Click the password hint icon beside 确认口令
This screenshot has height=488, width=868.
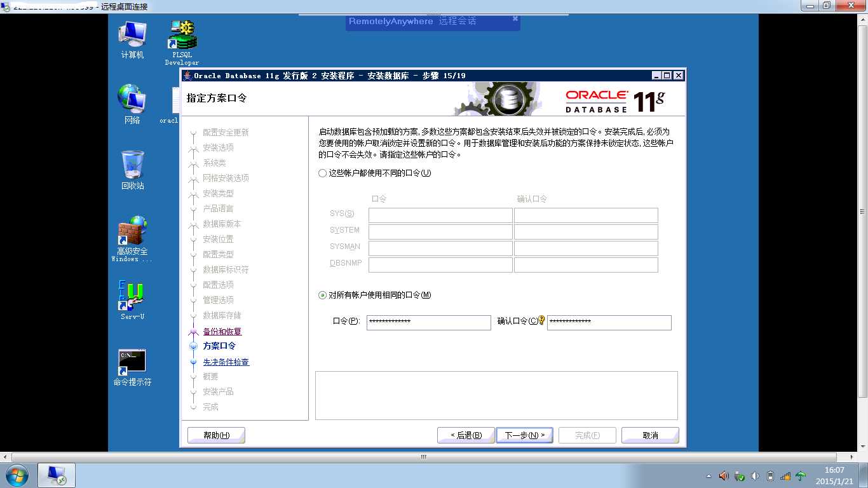coord(542,320)
